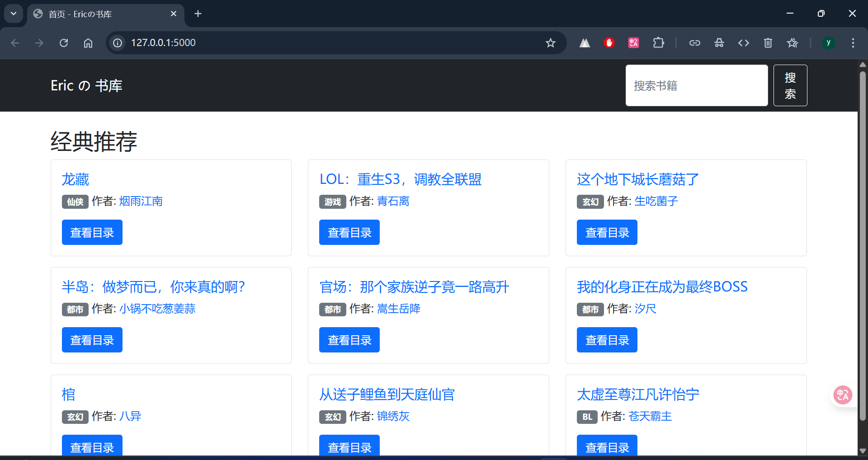Screen dimensions: 868x460
Task: Close the 首页 - Ericの书库 tab
Action: pos(173,14)
